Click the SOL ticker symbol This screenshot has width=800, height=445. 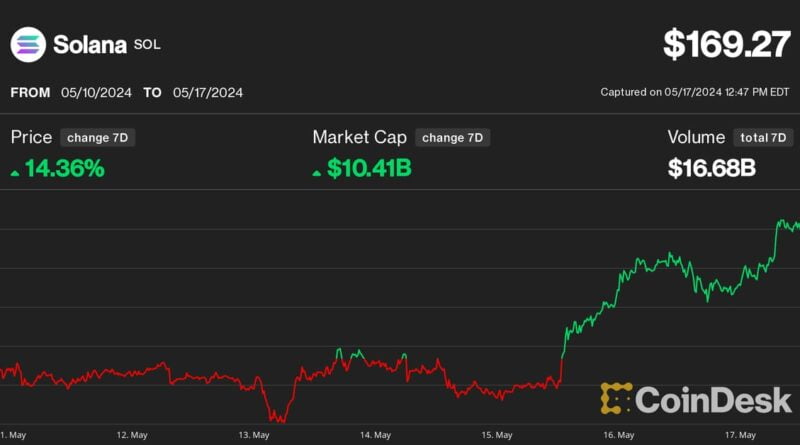147,45
